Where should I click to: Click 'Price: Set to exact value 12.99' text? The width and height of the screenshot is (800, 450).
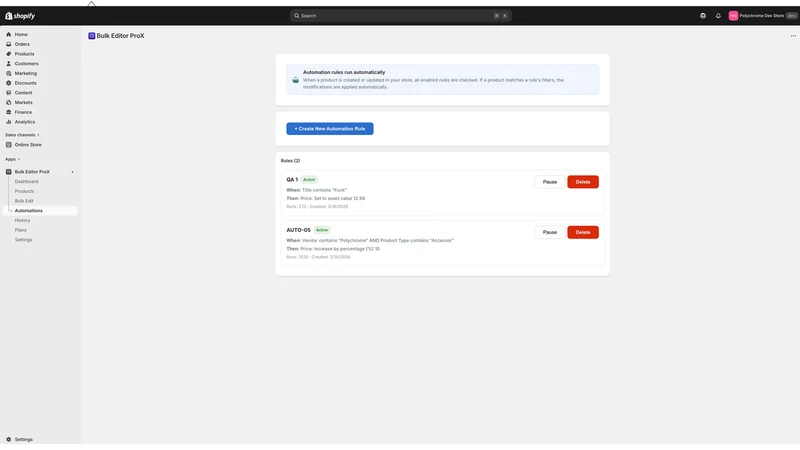click(x=333, y=198)
